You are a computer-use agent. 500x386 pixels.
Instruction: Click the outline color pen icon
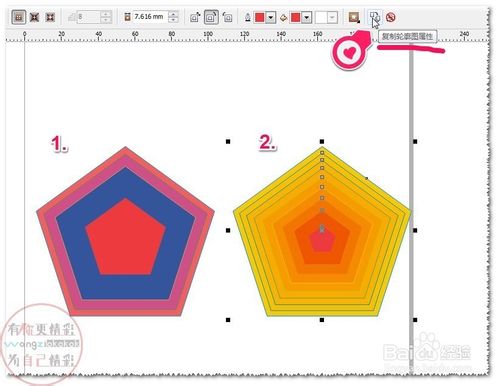pyautogui.click(x=248, y=17)
